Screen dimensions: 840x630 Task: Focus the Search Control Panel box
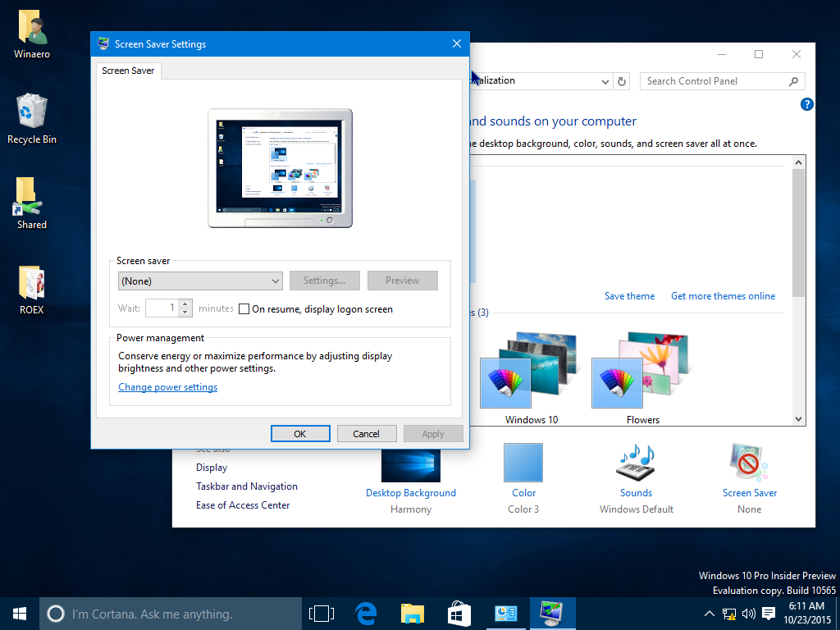pos(715,81)
